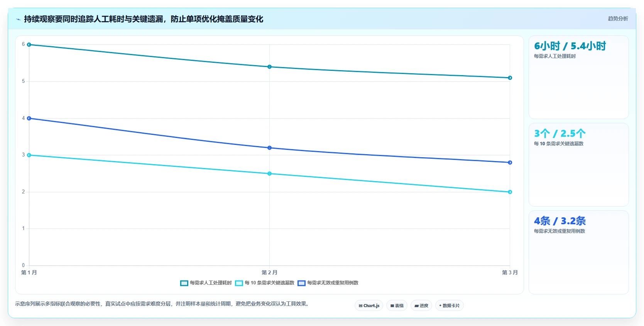Click the 4条 / 3.2条 card value
This screenshot has height=326, width=644.
(x=560, y=221)
